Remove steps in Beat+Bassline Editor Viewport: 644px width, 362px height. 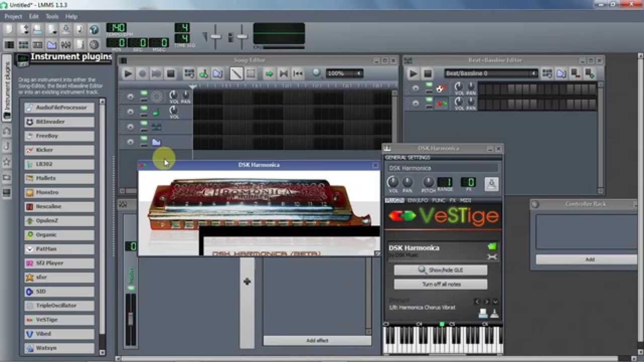(x=575, y=74)
